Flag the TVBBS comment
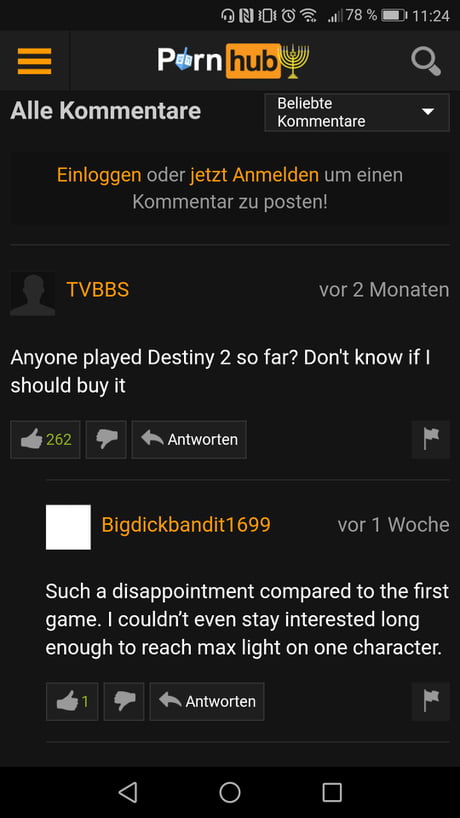Image resolution: width=460 pixels, height=818 pixels. coord(430,440)
